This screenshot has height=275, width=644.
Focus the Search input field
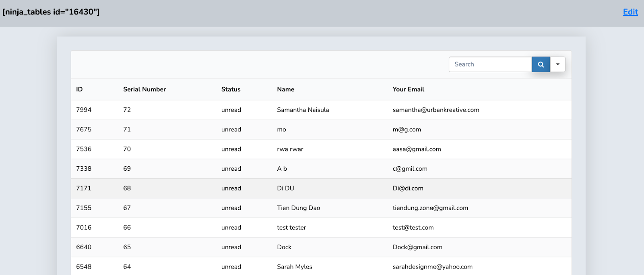[490, 64]
